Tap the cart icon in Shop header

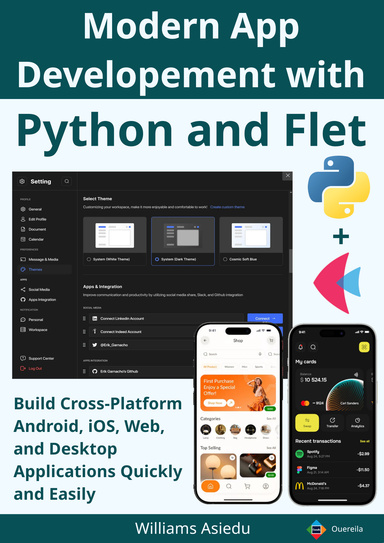(271, 340)
